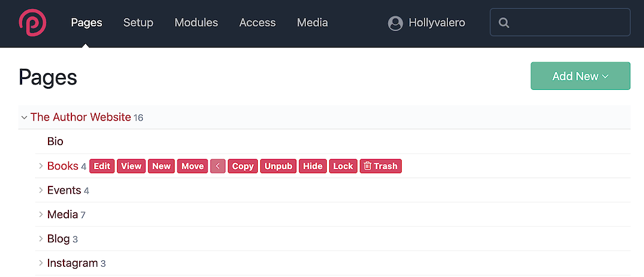Screen dimensions: 644x277
Task: Collapse actions with the left-arrow button
Action: coord(218,166)
